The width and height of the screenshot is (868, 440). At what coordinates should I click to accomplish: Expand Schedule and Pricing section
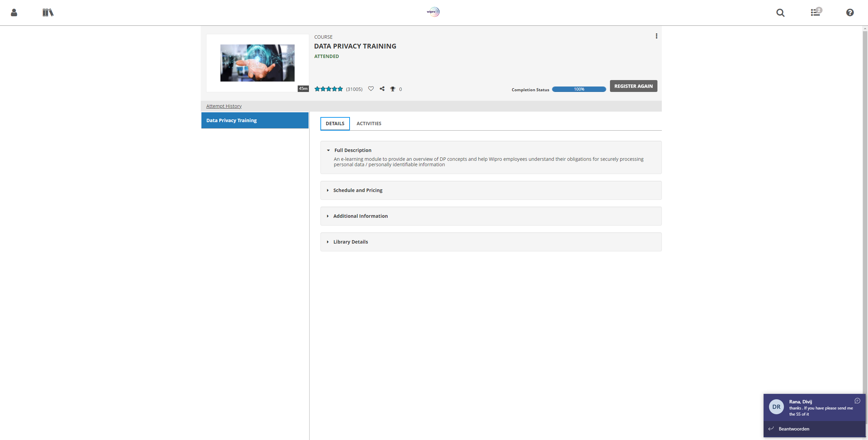(x=358, y=190)
